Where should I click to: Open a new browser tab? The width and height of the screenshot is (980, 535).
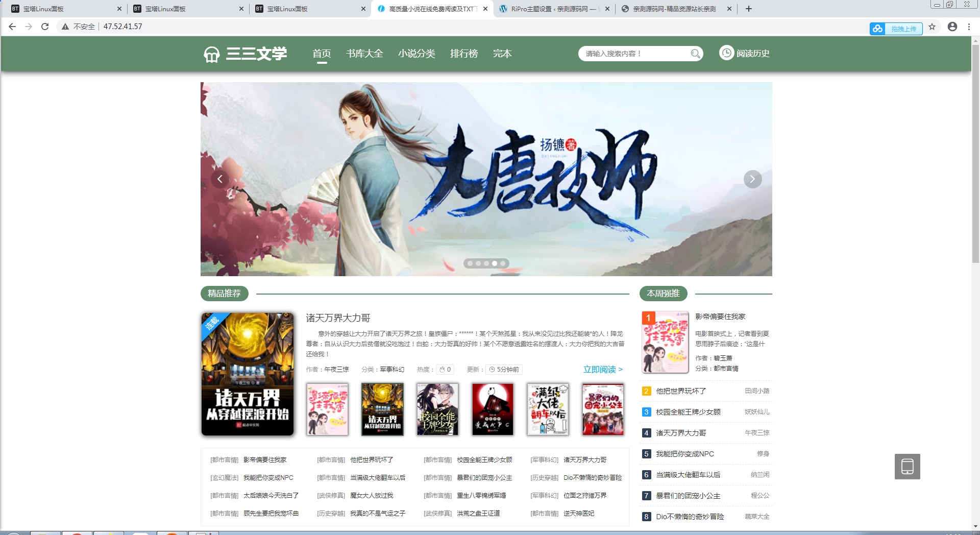pyautogui.click(x=748, y=9)
